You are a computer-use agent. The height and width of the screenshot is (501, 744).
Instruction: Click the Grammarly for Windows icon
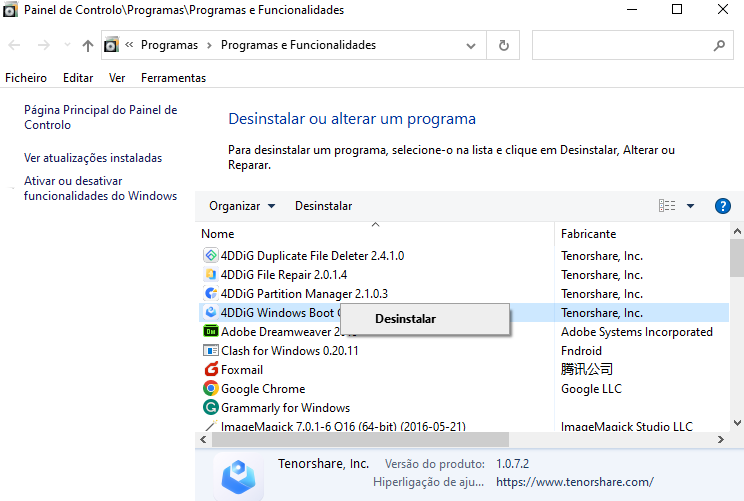211,407
